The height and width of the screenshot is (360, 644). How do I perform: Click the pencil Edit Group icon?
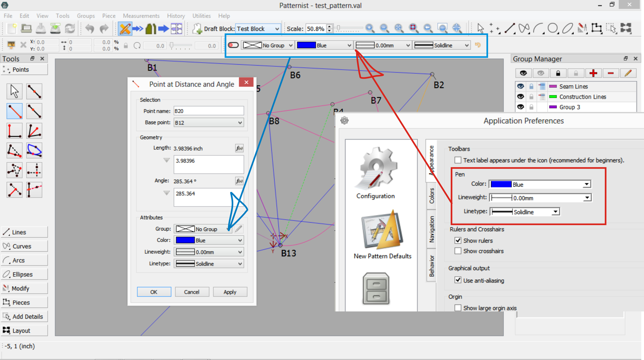[x=628, y=73]
